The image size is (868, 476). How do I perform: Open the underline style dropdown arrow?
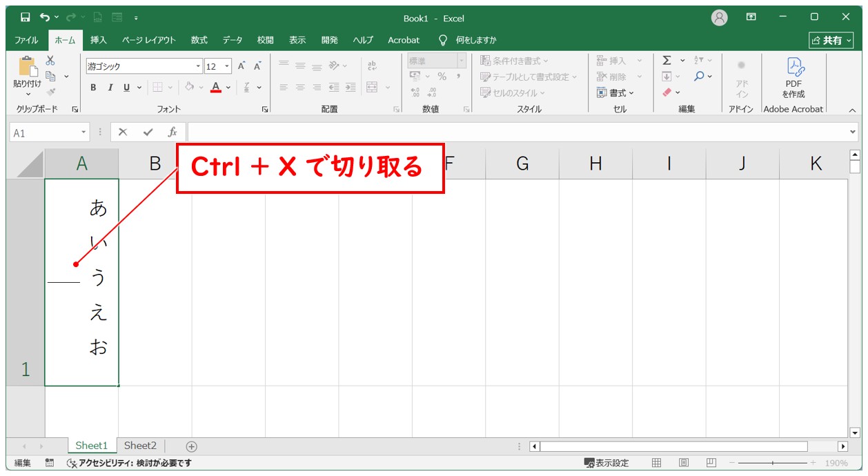[139, 88]
